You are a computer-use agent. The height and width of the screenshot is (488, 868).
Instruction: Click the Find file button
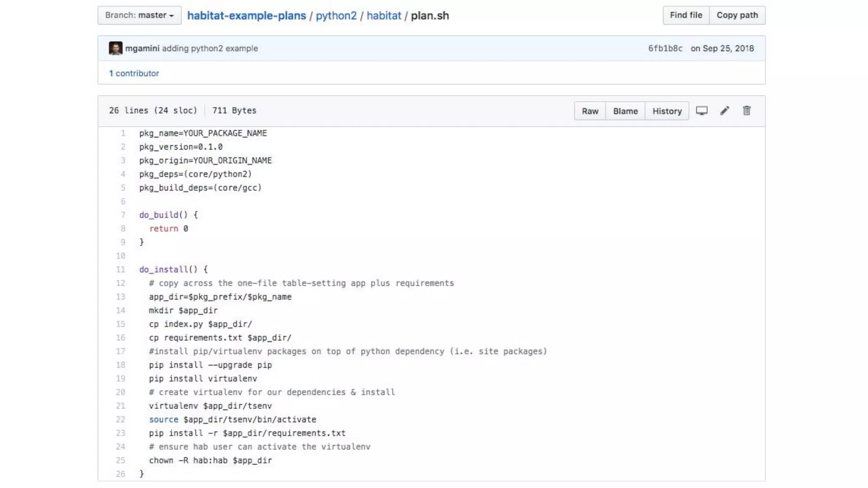point(686,15)
